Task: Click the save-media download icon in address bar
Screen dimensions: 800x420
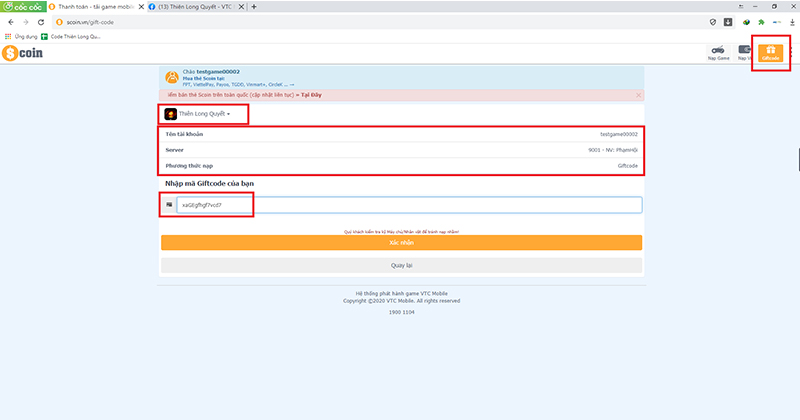Action: [728, 22]
